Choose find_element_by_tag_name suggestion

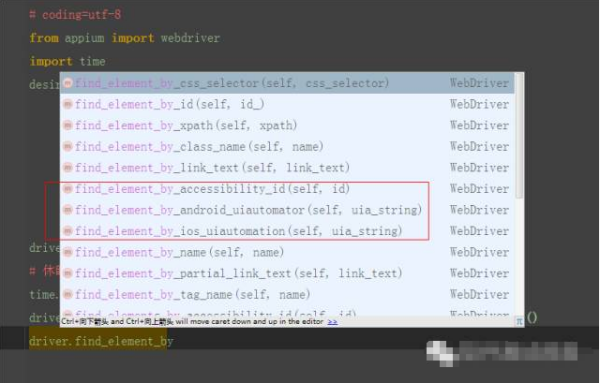point(287,294)
